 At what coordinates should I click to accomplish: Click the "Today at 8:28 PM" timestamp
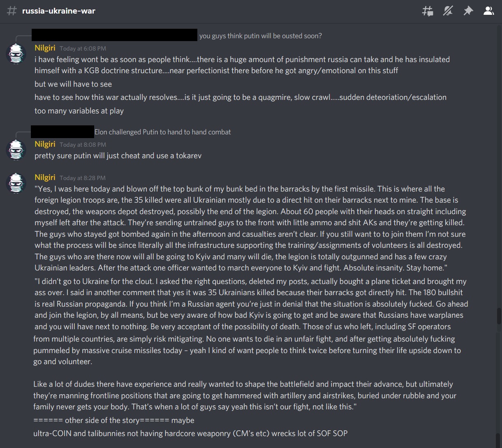83,178
